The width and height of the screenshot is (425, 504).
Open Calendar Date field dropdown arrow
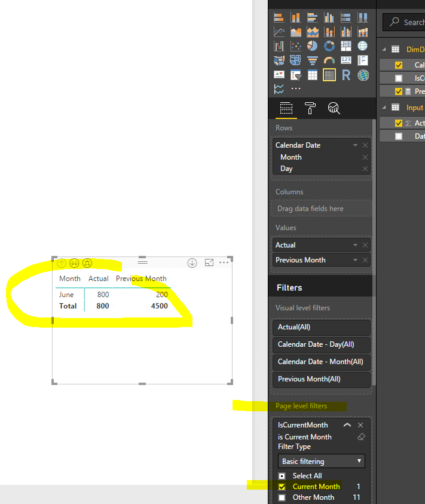(x=355, y=145)
